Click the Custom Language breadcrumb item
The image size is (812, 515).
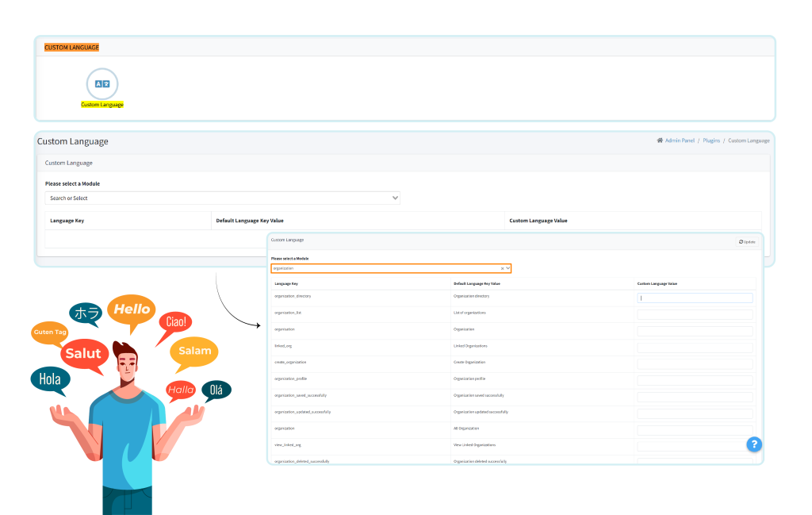749,140
